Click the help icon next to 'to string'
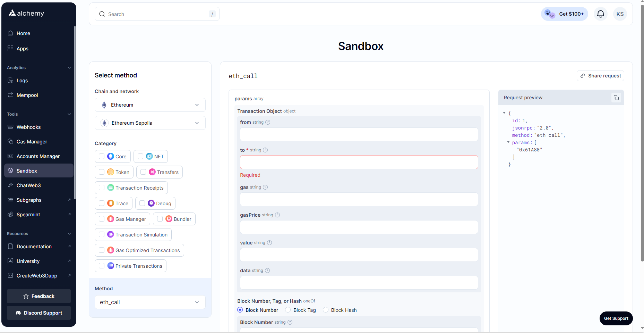 coord(265,150)
